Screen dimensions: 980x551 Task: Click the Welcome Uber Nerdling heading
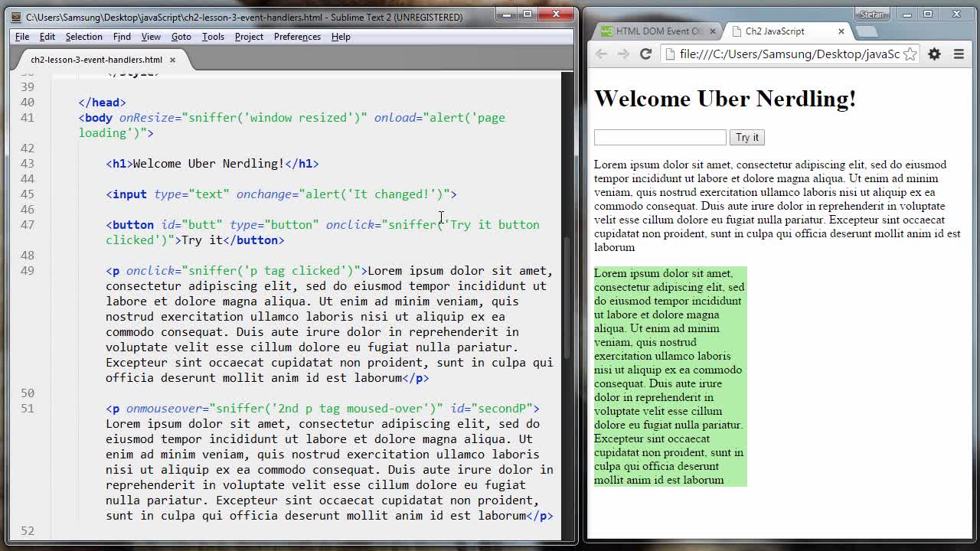pos(725,99)
